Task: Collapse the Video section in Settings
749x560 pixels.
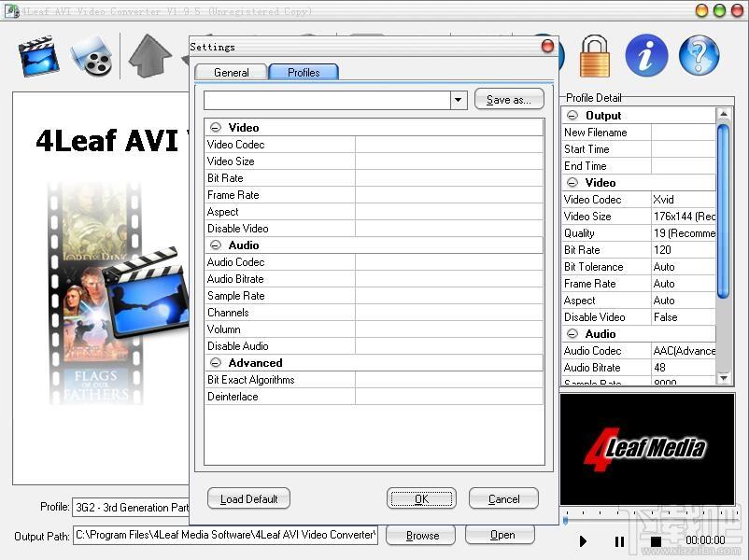Action: click(x=216, y=128)
